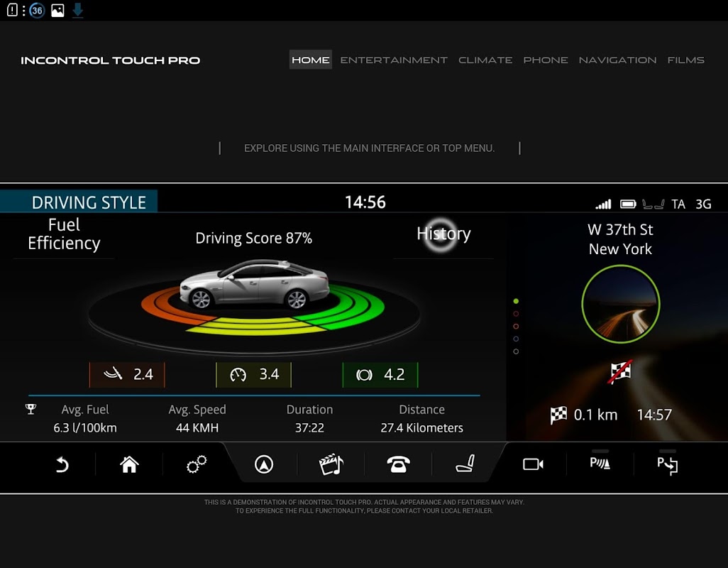
Task: Open media clapperboard music icon
Action: [331, 464]
